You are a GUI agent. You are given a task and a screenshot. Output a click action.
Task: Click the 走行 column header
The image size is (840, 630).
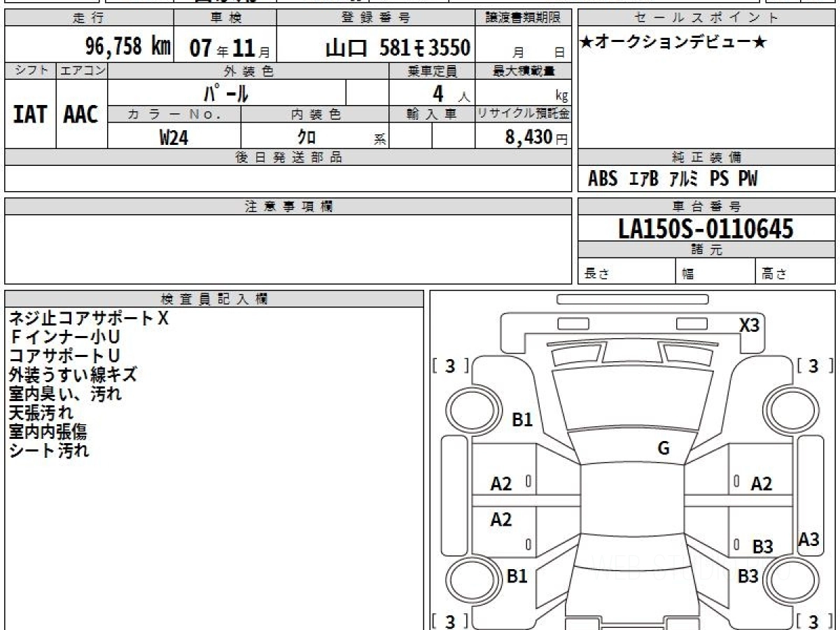pyautogui.click(x=89, y=18)
